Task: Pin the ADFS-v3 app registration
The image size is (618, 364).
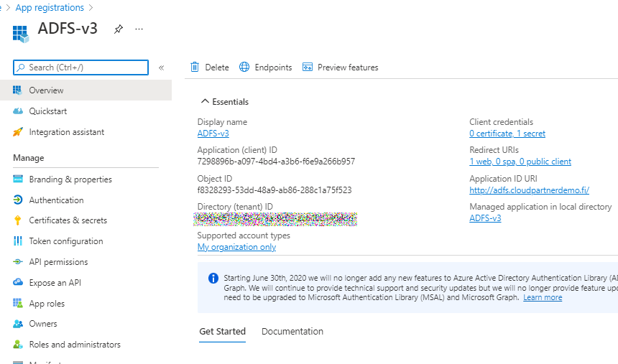Action: point(118,29)
